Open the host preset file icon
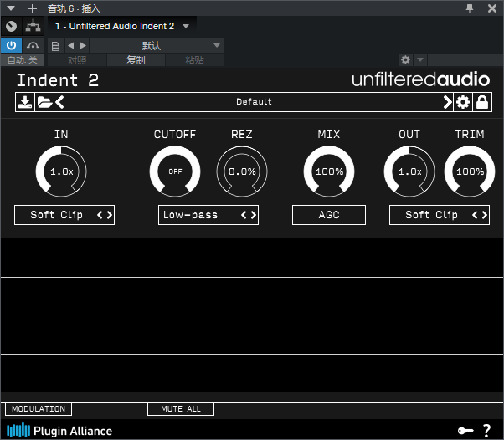 point(55,46)
